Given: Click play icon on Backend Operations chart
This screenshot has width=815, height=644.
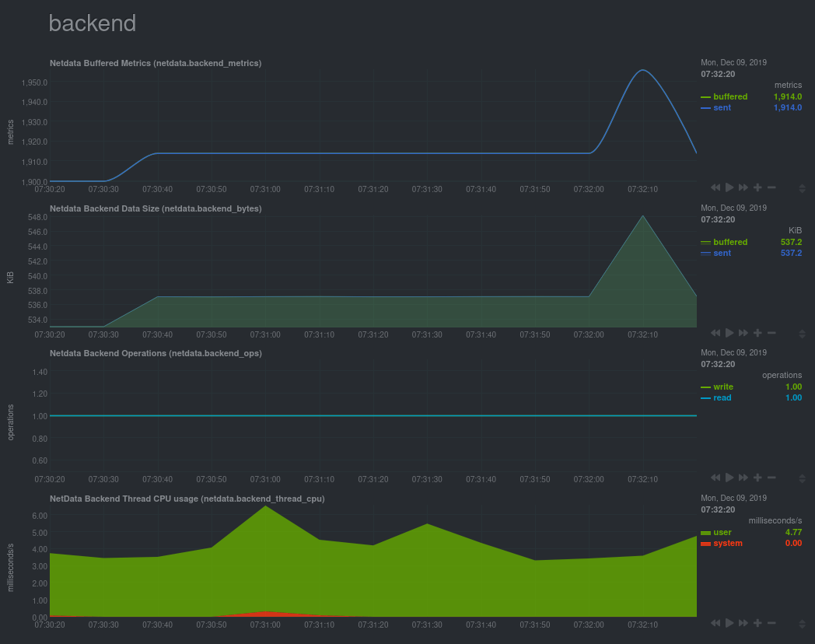Looking at the screenshot, I should pos(729,478).
